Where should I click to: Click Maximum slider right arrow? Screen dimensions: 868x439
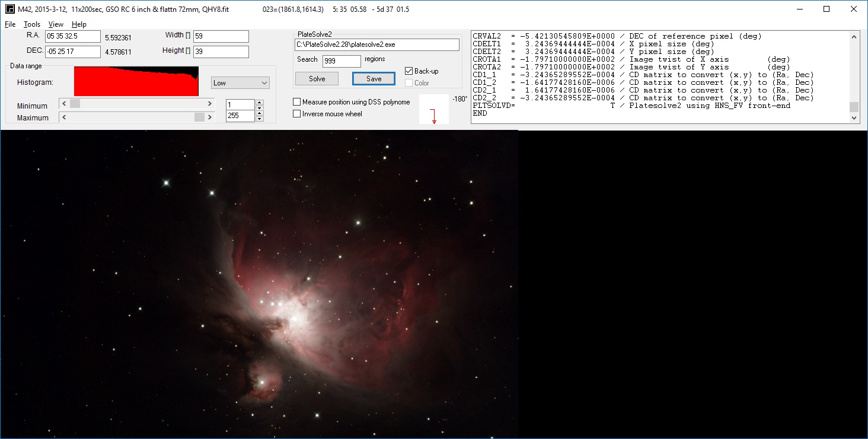[209, 117]
